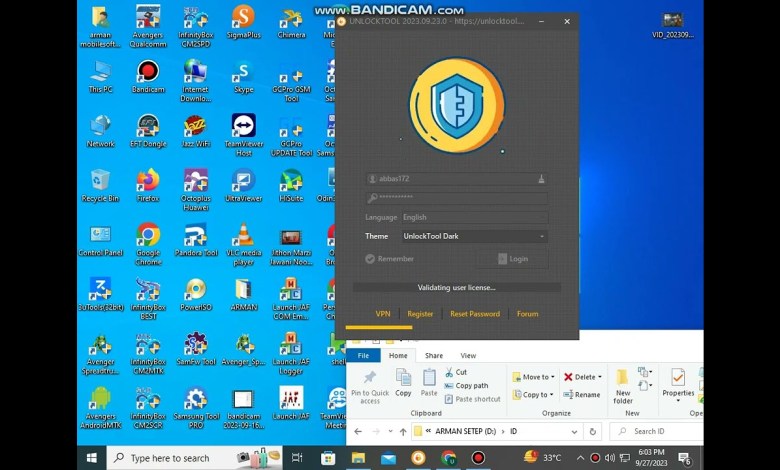Open the View ribbon tab
The height and width of the screenshot is (470, 780).
click(x=468, y=355)
